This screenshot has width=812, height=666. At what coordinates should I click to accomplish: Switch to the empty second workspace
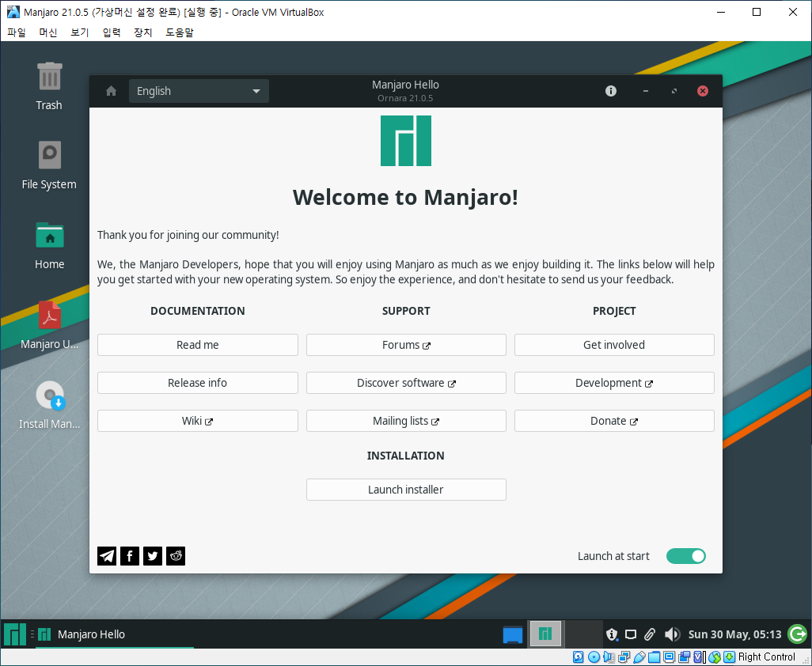click(582, 634)
